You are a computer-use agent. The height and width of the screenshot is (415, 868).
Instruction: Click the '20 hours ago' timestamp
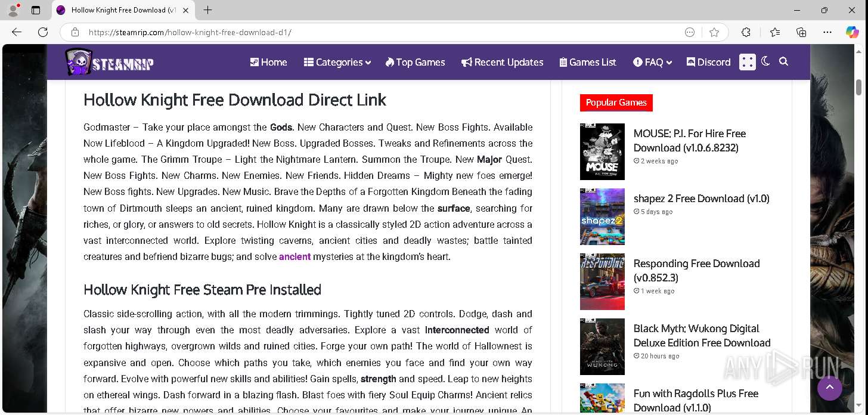(656, 356)
